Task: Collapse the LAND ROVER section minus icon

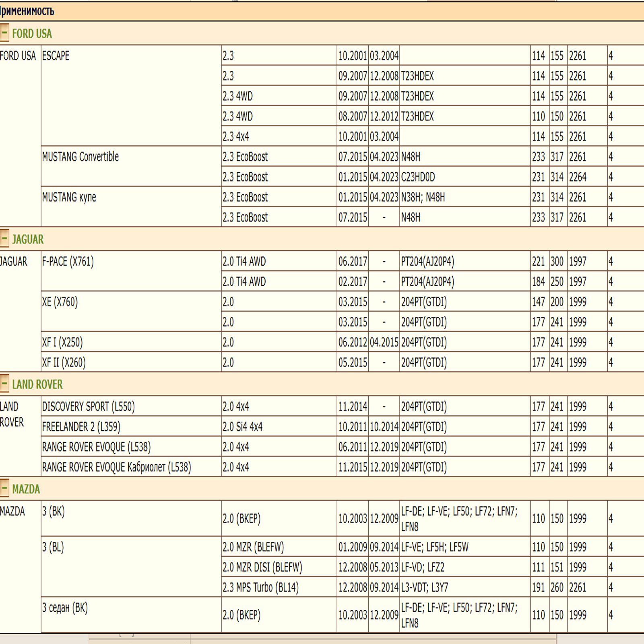Action: (4, 384)
